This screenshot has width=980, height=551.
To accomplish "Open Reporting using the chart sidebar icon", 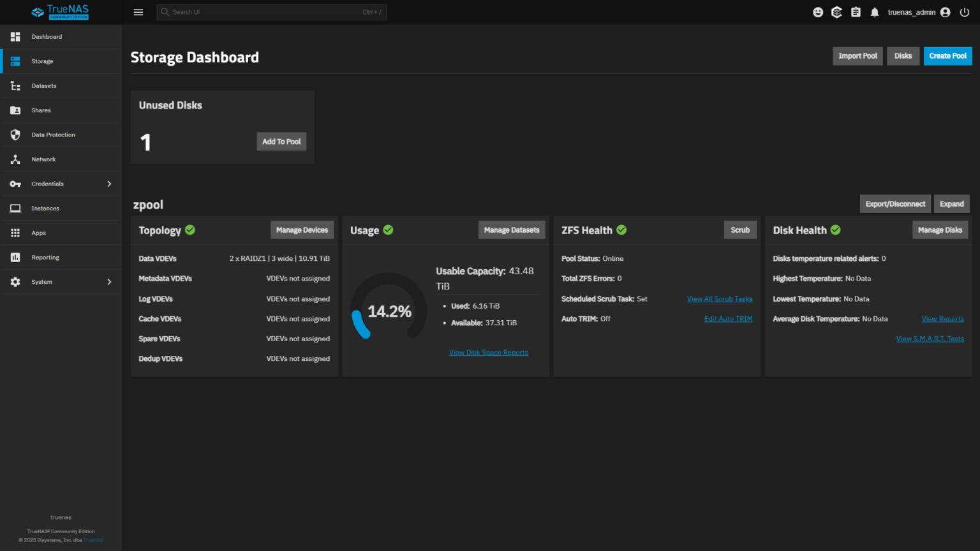I will click(15, 257).
